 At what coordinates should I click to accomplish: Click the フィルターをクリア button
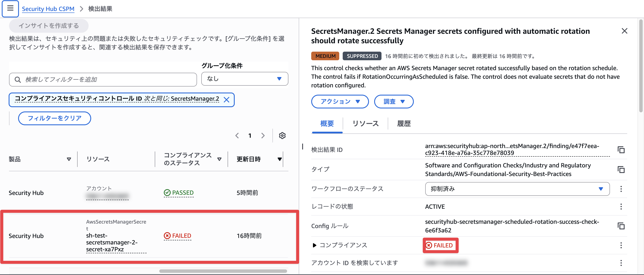[55, 118]
